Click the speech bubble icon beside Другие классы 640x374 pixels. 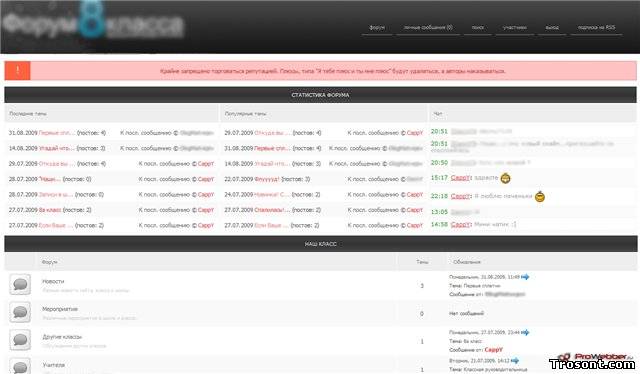[x=20, y=340]
